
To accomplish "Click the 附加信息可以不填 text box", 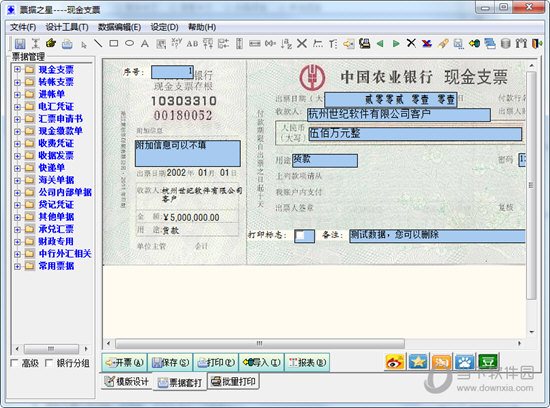I will 188,153.
